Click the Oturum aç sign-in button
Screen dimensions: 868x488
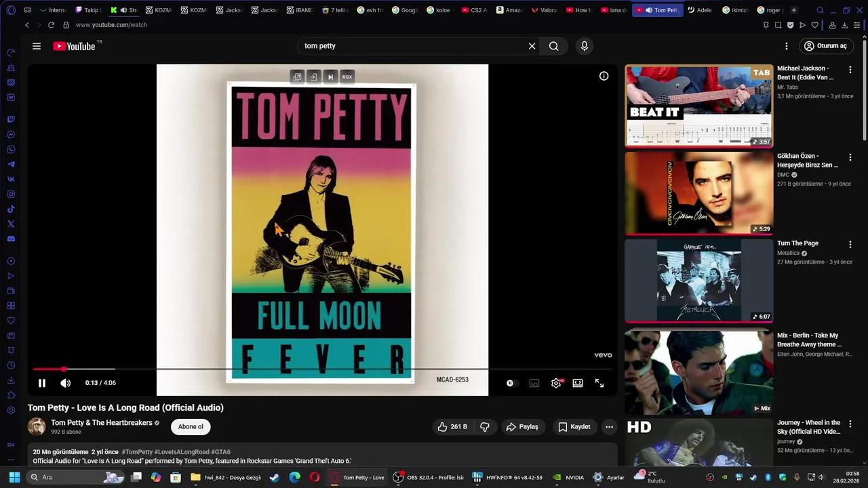click(x=825, y=46)
